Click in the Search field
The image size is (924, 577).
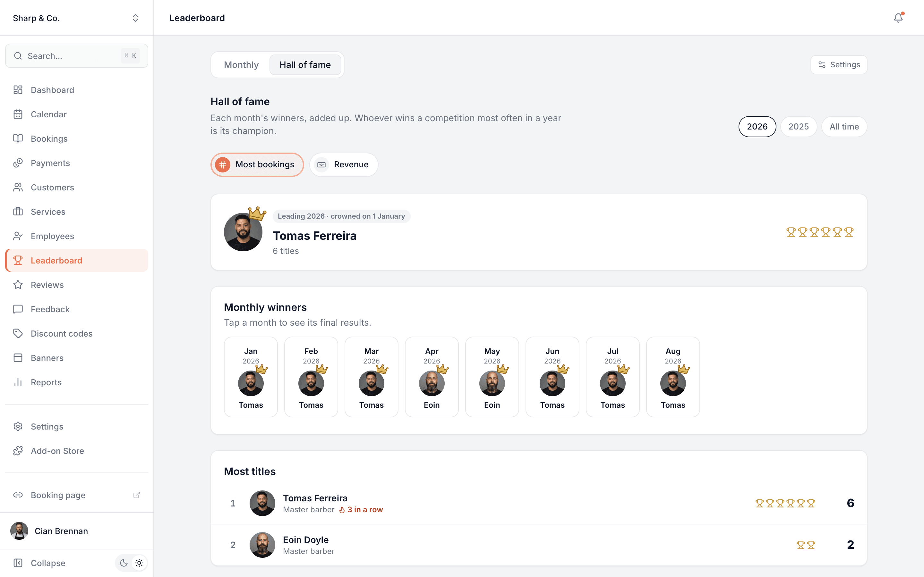[x=76, y=56]
